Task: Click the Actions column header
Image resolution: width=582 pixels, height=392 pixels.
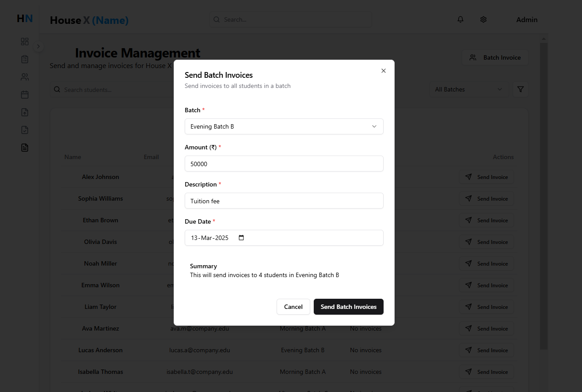Action: pyautogui.click(x=503, y=157)
